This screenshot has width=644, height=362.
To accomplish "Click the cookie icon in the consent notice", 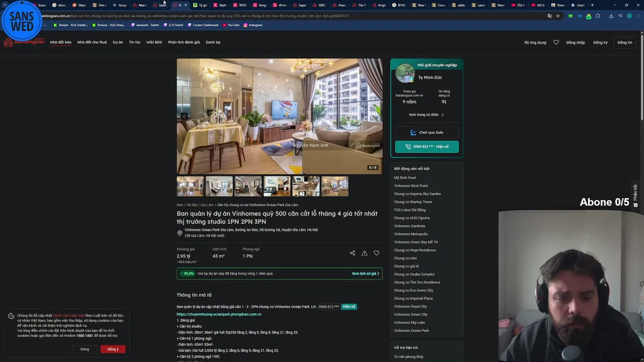I will coord(11,316).
